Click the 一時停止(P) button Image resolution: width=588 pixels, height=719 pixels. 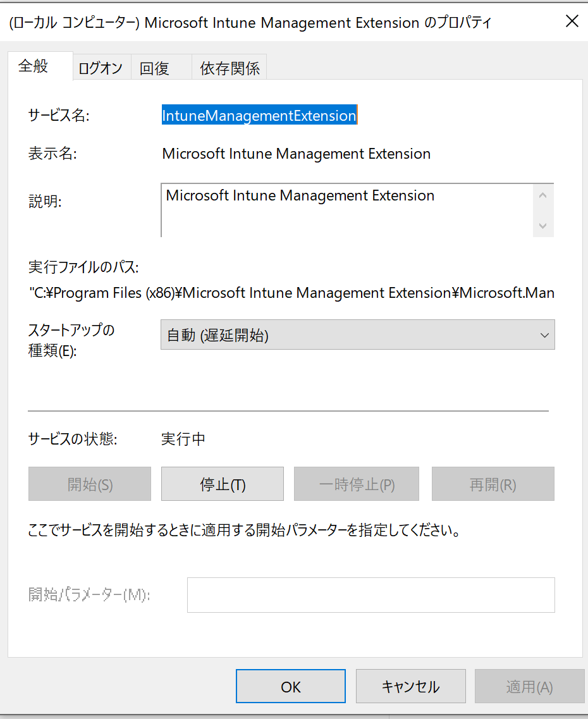click(x=357, y=484)
